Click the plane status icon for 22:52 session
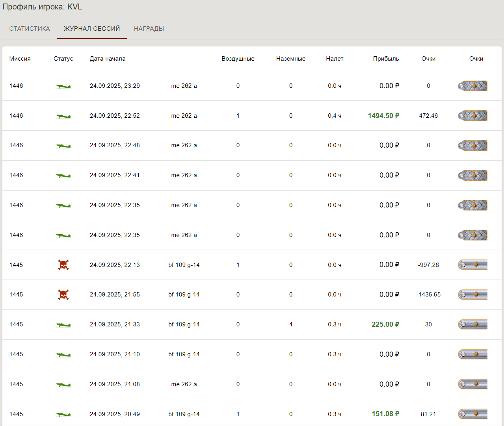 [63, 116]
